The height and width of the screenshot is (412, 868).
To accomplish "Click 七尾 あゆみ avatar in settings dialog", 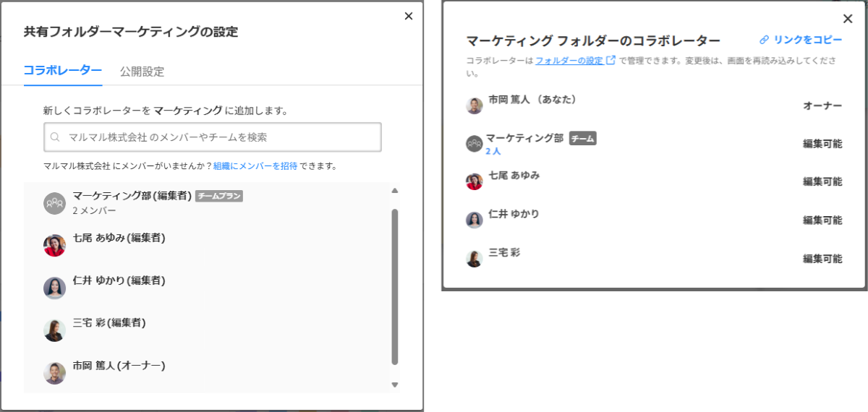I will coord(55,246).
